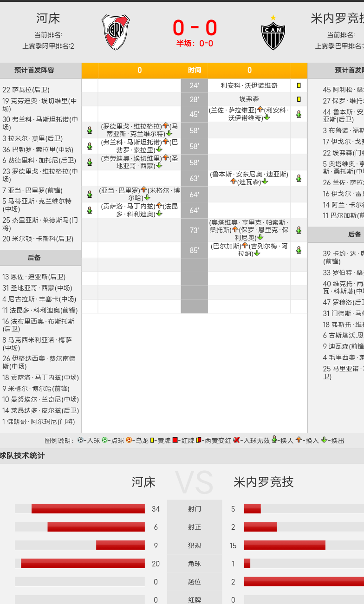Click the 换出 green down-arrow legend icon
Viewport: 364px width, 604px height.
click(324, 440)
